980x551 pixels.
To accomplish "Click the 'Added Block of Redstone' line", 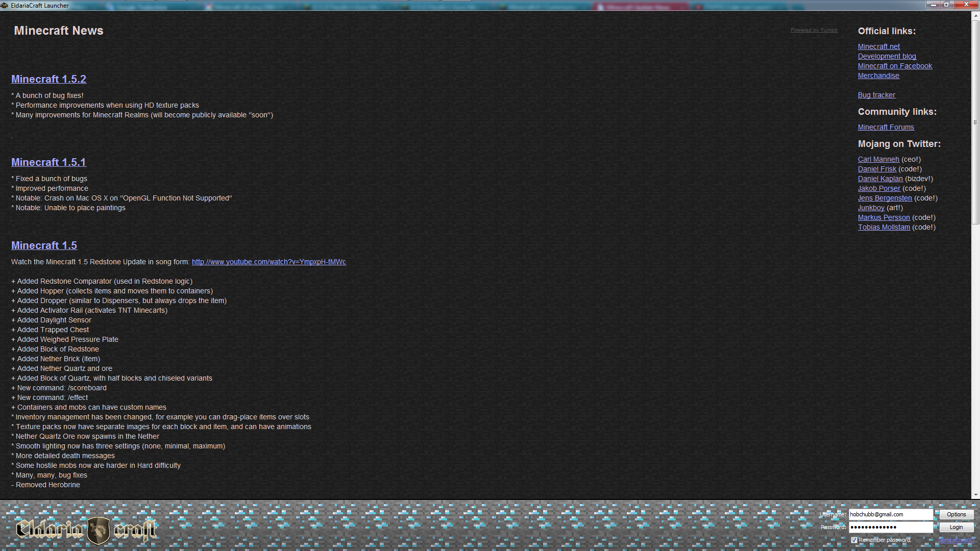I will tap(55, 349).
